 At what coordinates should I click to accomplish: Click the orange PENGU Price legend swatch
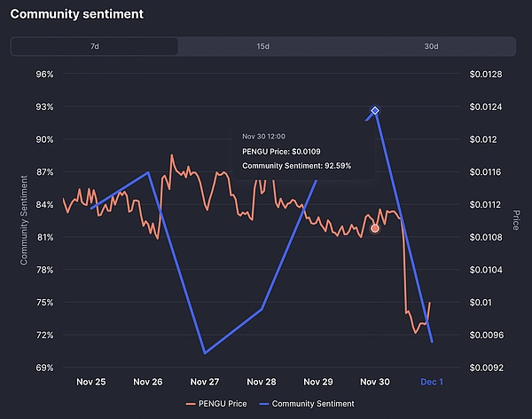192,403
